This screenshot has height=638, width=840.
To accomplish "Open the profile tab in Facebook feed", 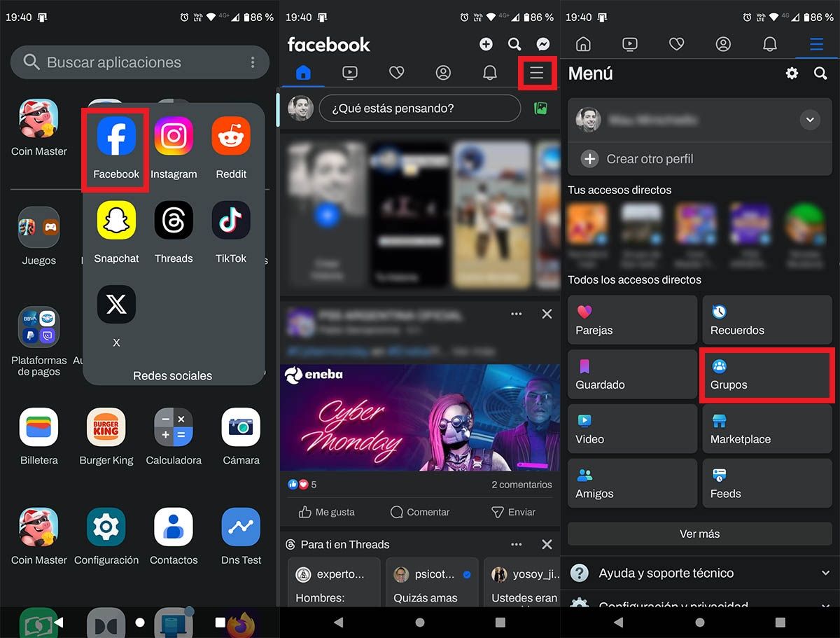I will coord(443,73).
